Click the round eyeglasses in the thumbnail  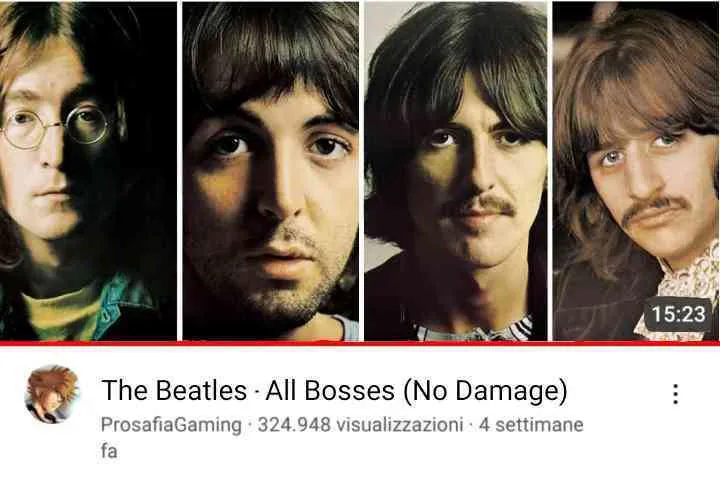[55, 127]
